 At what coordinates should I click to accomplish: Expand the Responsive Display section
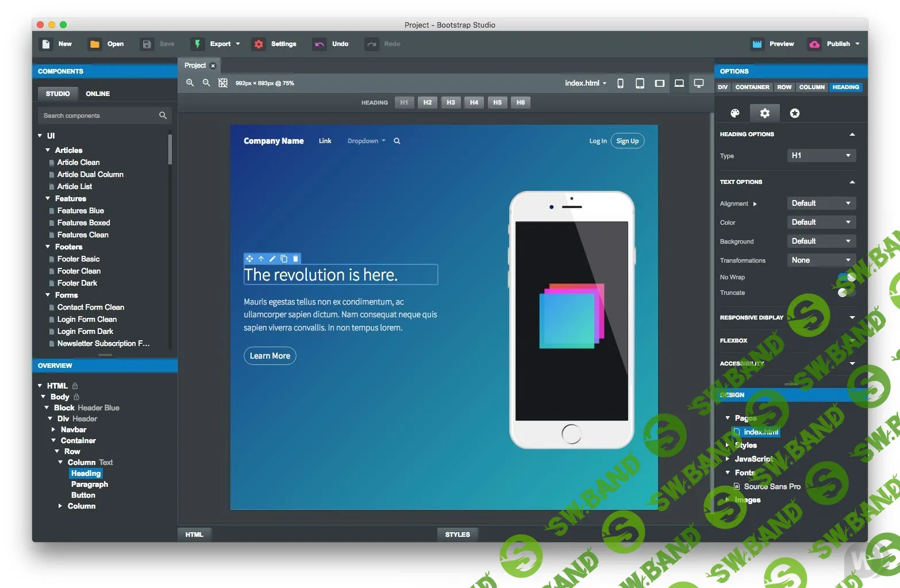852,317
